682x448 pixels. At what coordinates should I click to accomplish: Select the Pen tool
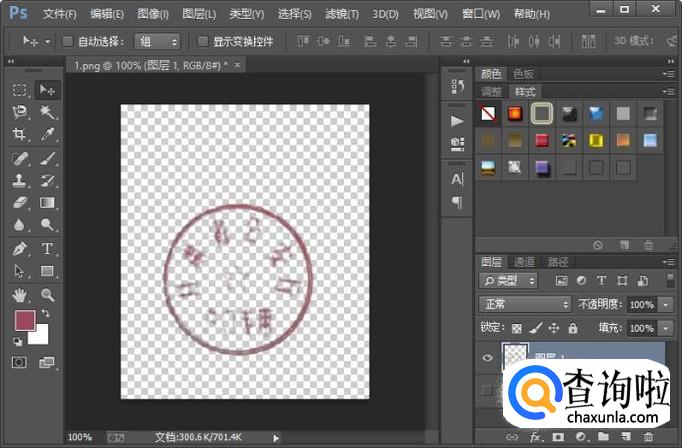click(x=19, y=248)
